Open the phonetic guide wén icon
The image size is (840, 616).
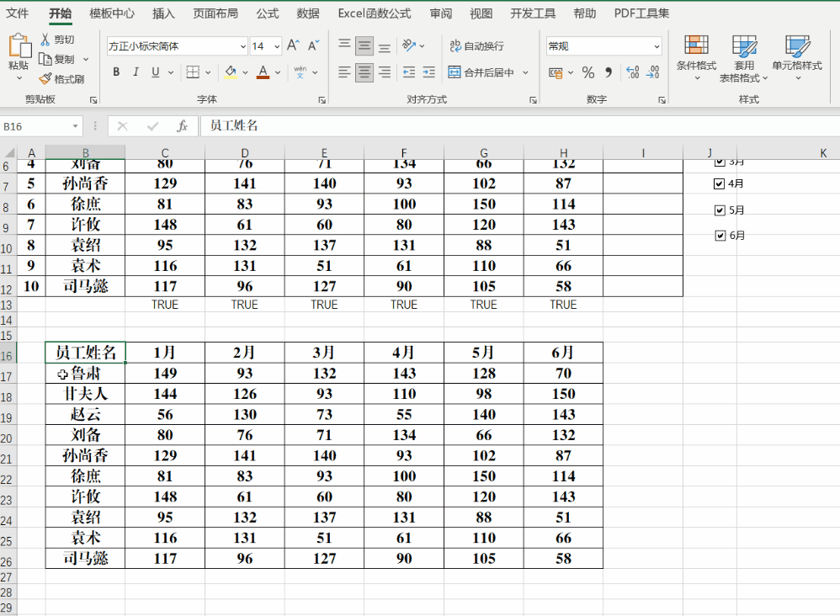tap(300, 72)
